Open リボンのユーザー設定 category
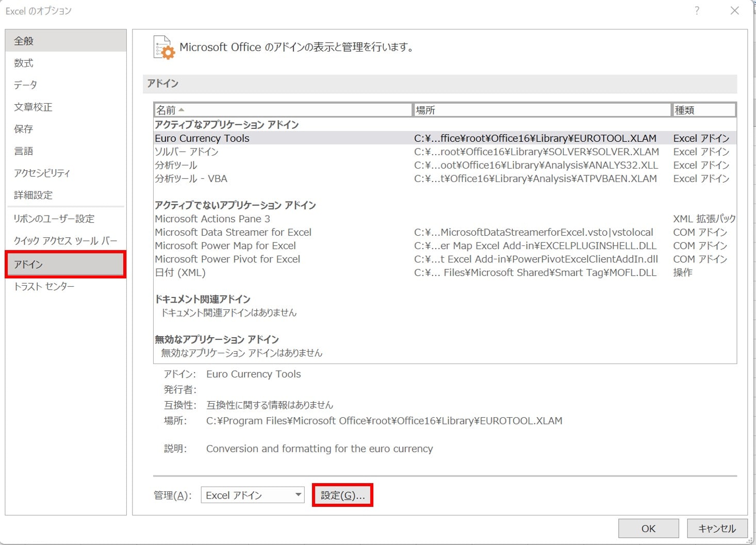 point(65,219)
